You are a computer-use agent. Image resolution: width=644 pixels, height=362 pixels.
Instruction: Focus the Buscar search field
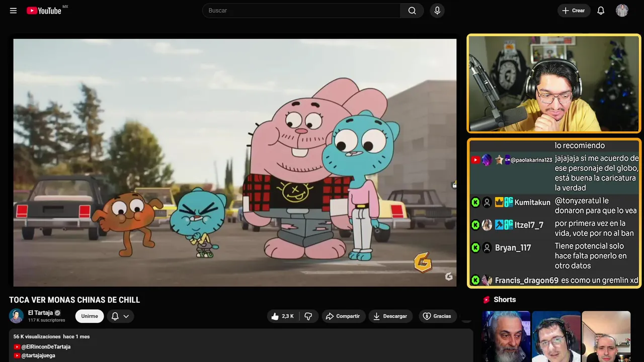(301, 11)
